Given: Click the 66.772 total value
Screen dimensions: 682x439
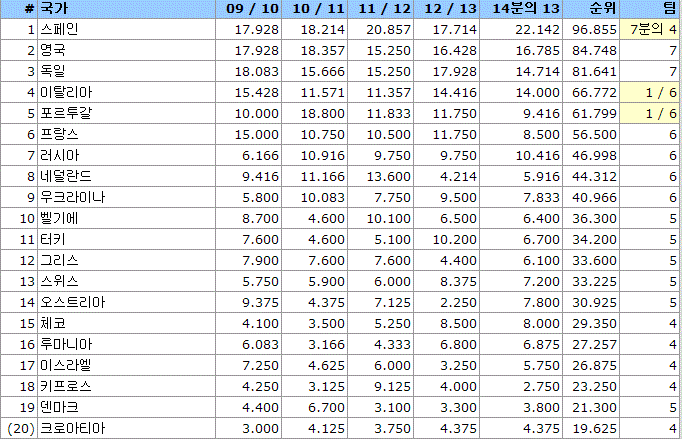Looking at the screenshot, I should [x=594, y=93].
